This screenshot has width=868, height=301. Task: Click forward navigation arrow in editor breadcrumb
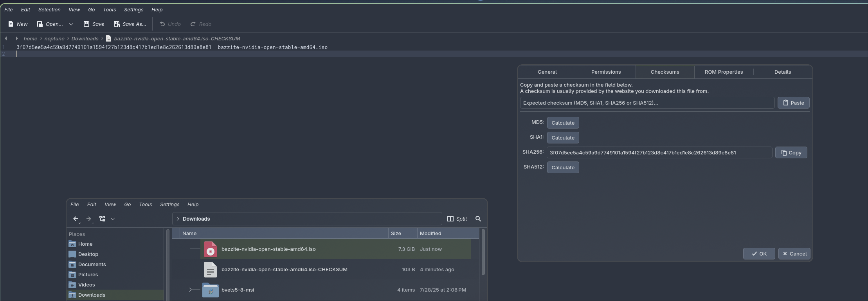point(16,38)
